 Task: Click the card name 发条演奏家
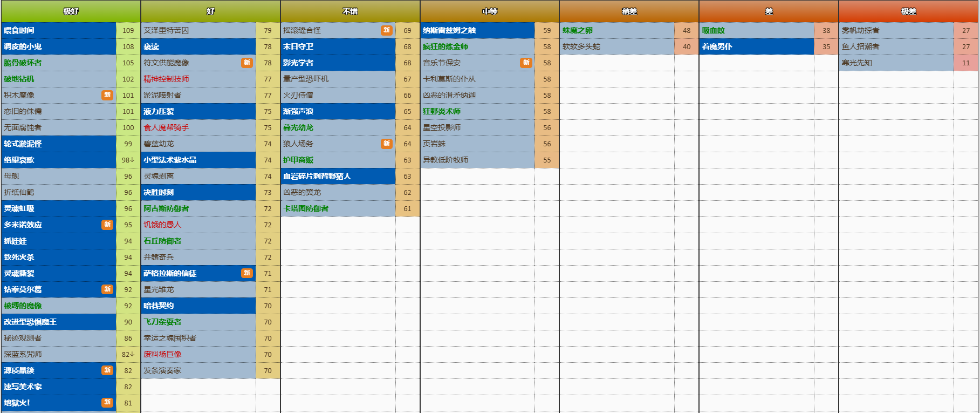click(162, 371)
